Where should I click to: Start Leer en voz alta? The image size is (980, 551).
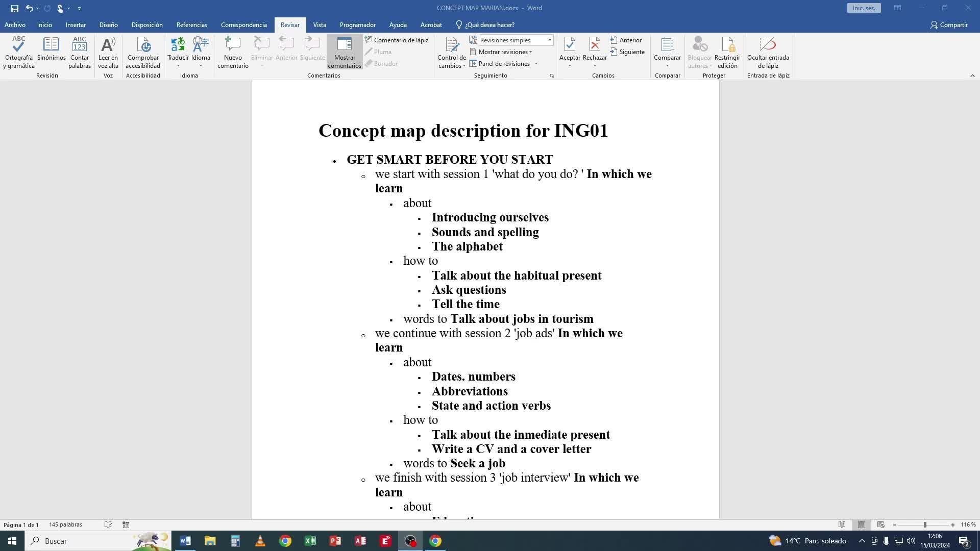(x=108, y=52)
